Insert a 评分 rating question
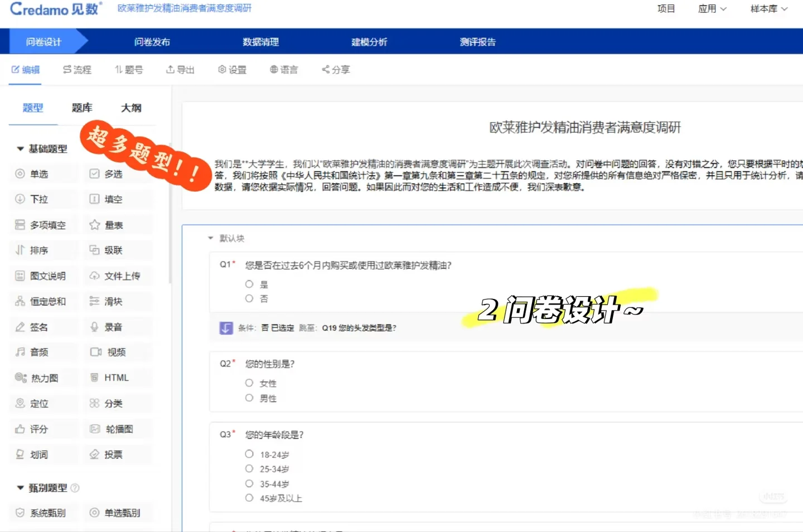The image size is (803, 532). [43, 429]
